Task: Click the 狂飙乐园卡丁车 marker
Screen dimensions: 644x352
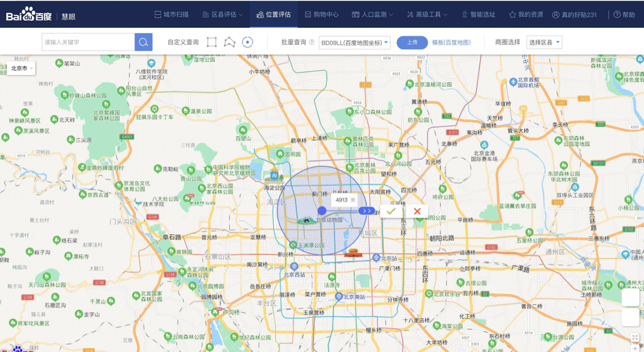Action: click(155, 109)
